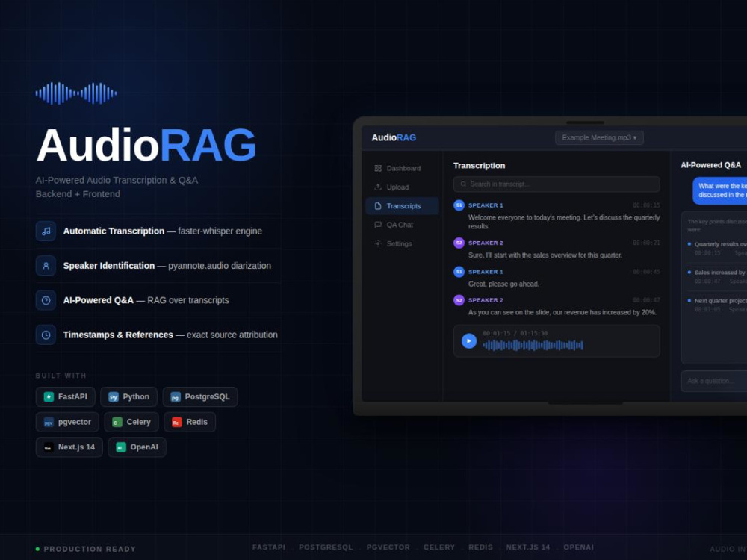
Task: Click the Speaker Identification person icon
Action: [x=46, y=266]
